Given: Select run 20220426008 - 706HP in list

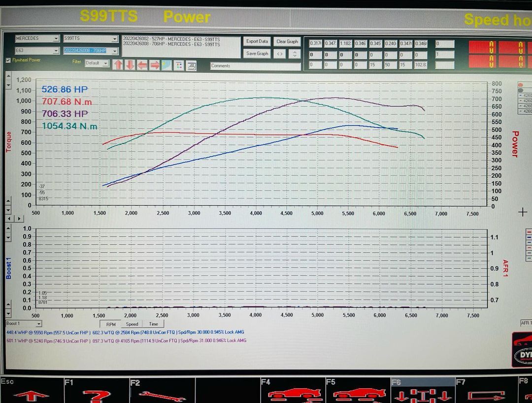Looking at the screenshot, I should (171, 44).
